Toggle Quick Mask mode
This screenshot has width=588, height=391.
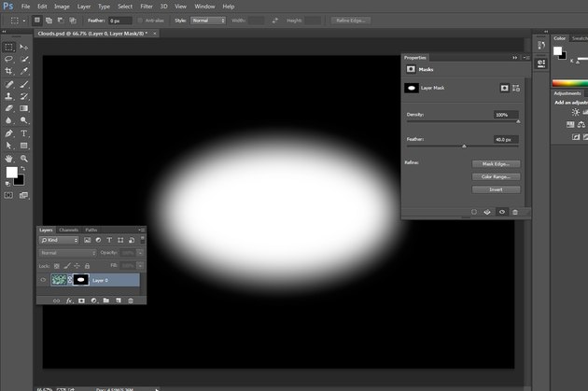[8, 195]
